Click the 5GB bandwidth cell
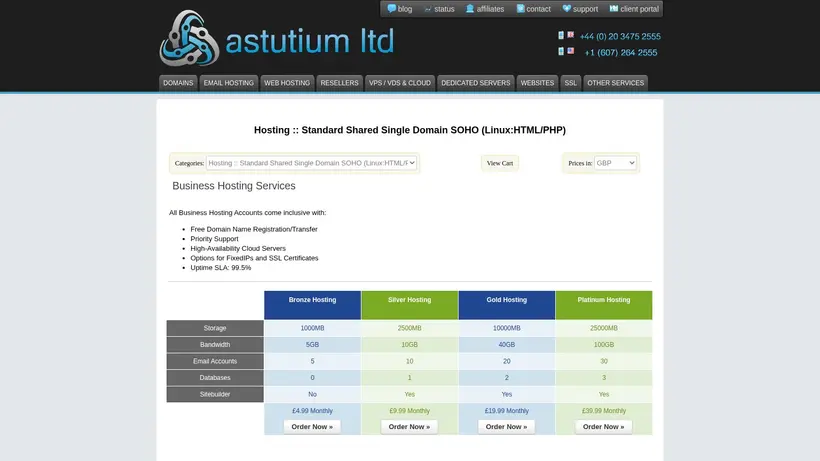 pos(312,344)
